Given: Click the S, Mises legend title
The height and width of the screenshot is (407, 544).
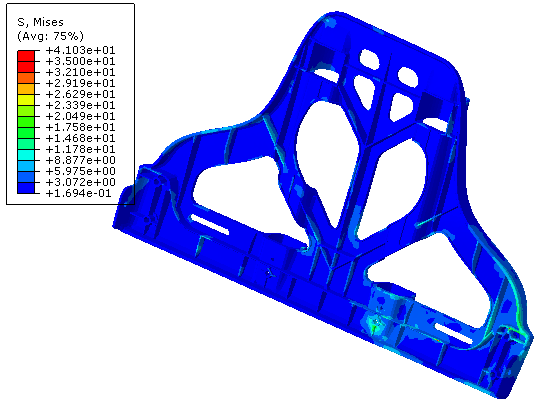Looking at the screenshot, I should pos(41,23).
